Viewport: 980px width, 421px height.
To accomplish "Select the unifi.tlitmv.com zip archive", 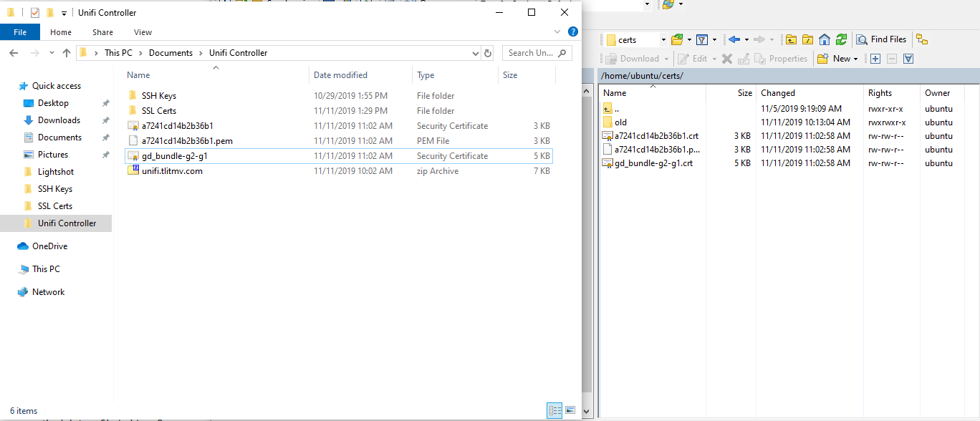I will [x=172, y=171].
